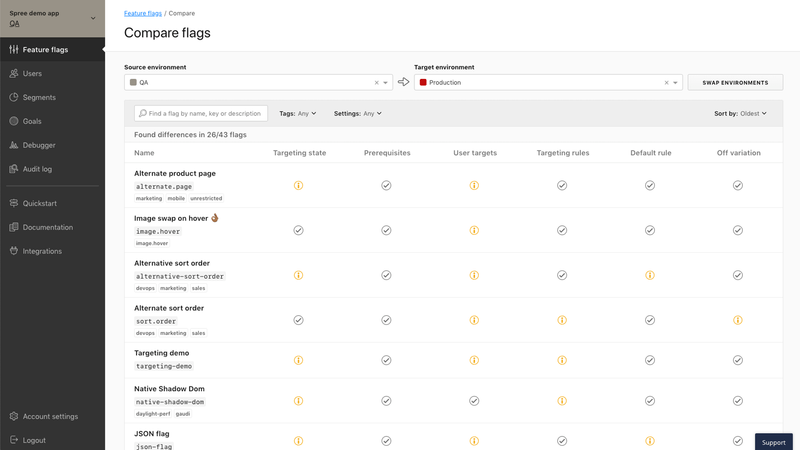
Task: Click the Swap Environments button
Action: tap(735, 82)
